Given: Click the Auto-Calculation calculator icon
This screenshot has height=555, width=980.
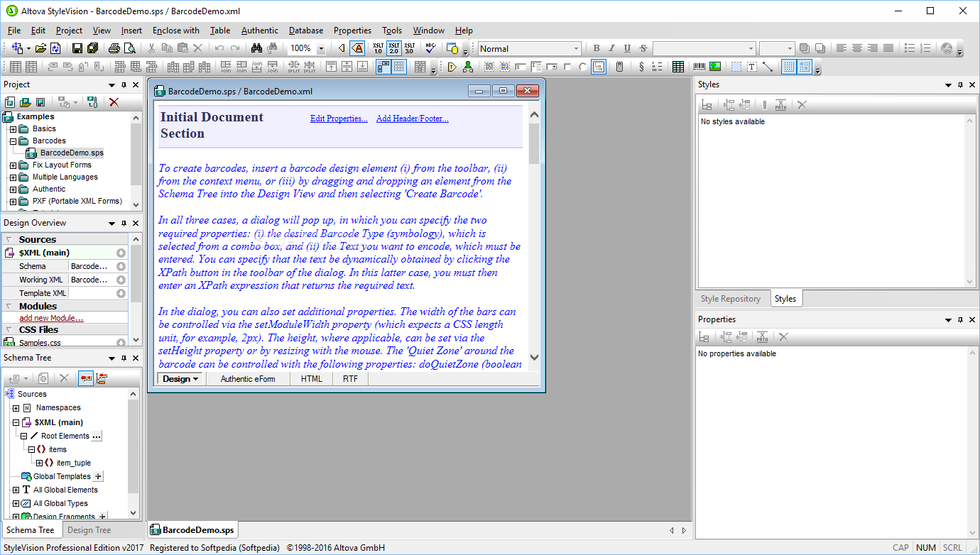Looking at the screenshot, I should 619,67.
